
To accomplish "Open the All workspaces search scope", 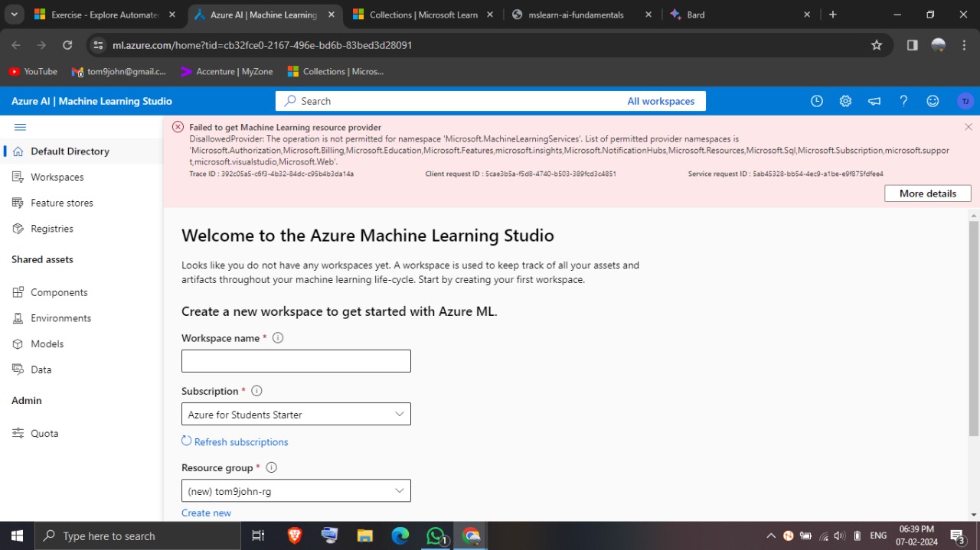I will [x=661, y=101].
